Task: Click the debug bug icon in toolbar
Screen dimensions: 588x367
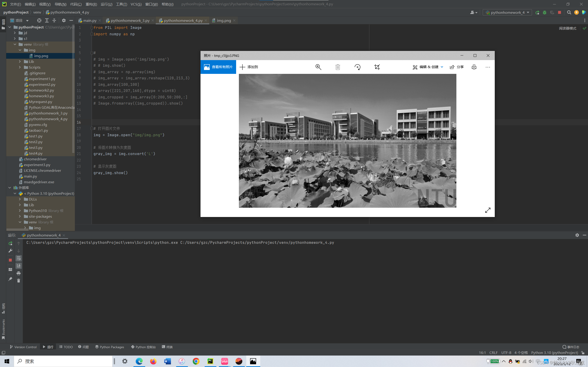Action: (x=545, y=12)
